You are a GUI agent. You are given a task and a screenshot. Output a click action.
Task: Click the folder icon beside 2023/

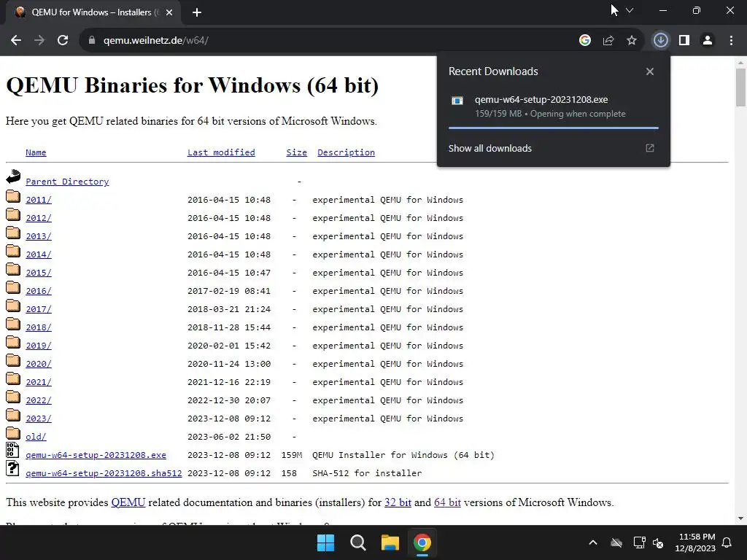13,415
